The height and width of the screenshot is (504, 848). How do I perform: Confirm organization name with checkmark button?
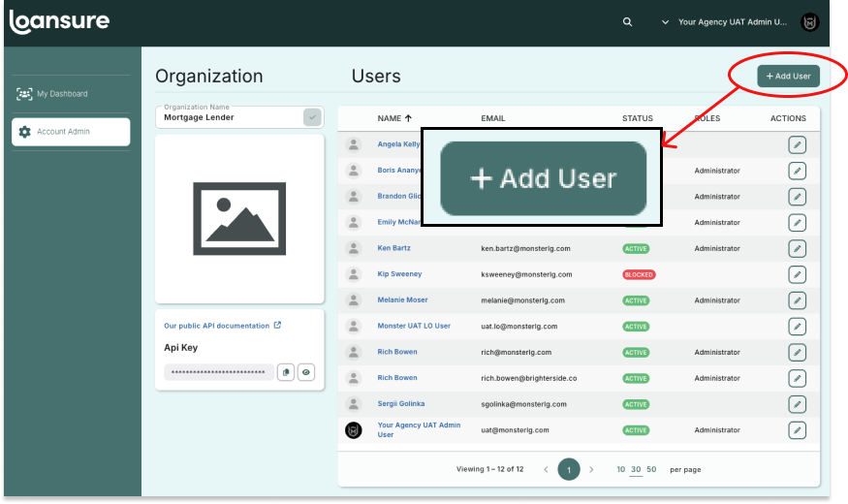tap(312, 117)
